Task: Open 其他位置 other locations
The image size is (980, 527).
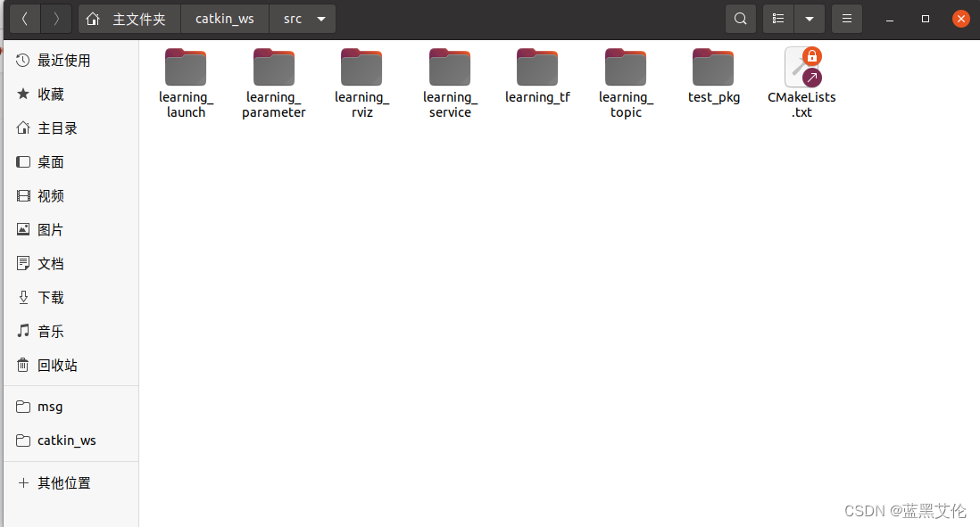Action: click(x=71, y=482)
